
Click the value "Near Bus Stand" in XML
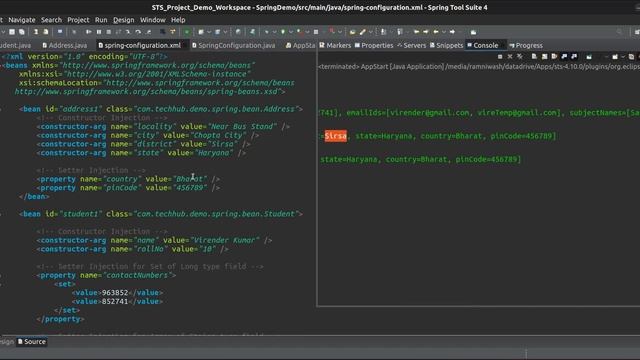point(242,127)
